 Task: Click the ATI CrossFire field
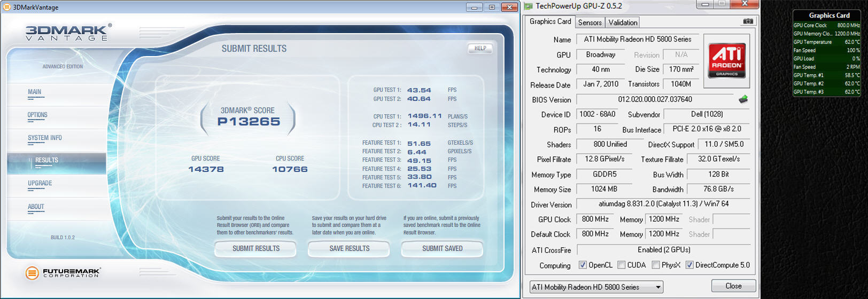click(x=663, y=250)
